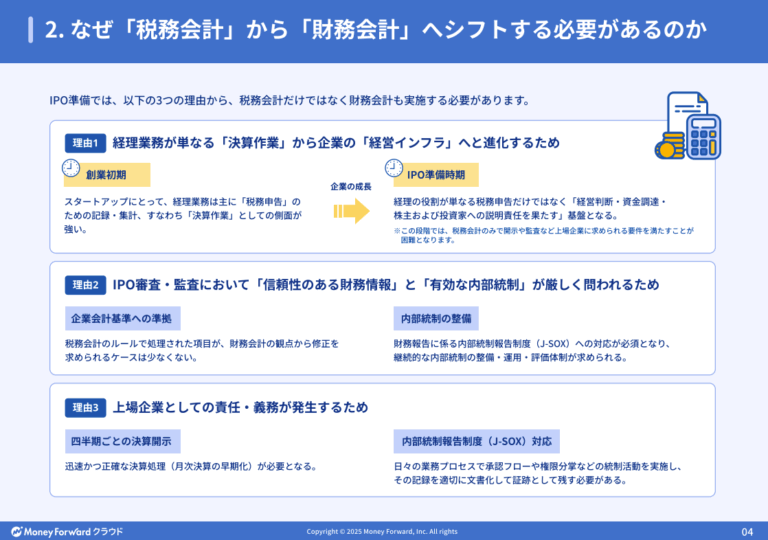Click heading 上場企業としての責任・義務が発生するため
Image resolution: width=768 pixels, height=540 pixels.
[240, 407]
